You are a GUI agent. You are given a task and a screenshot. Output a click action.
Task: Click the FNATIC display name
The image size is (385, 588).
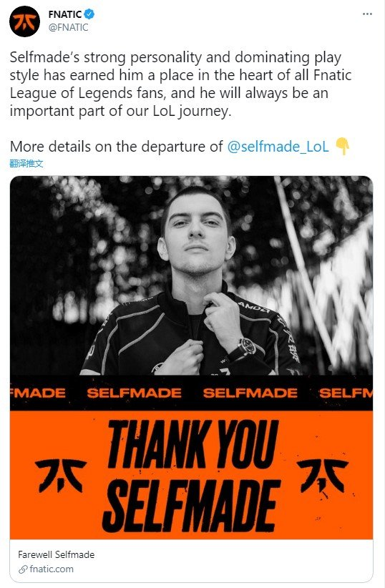65,14
